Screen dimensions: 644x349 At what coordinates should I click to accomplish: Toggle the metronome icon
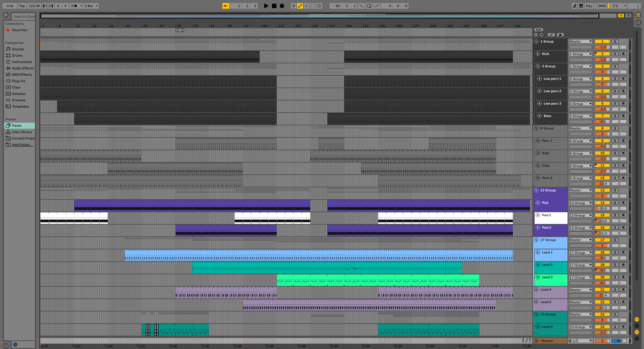pyautogui.click(x=74, y=6)
